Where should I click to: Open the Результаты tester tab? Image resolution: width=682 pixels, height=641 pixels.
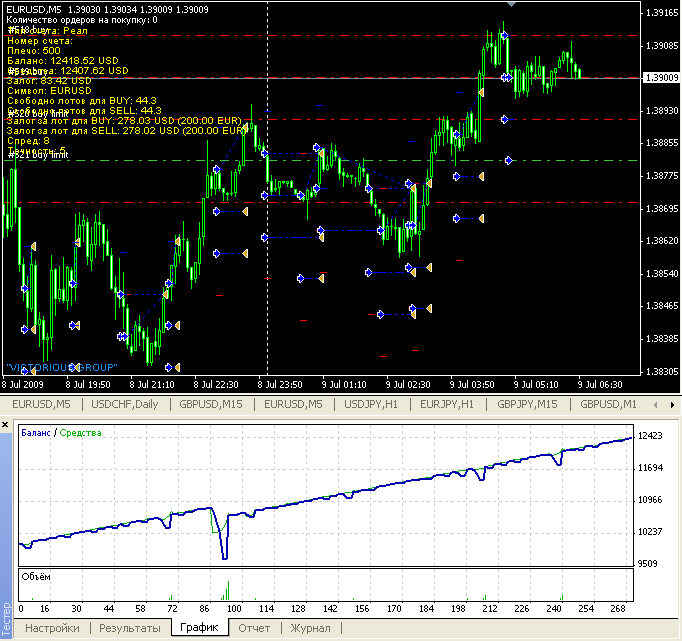click(x=129, y=628)
